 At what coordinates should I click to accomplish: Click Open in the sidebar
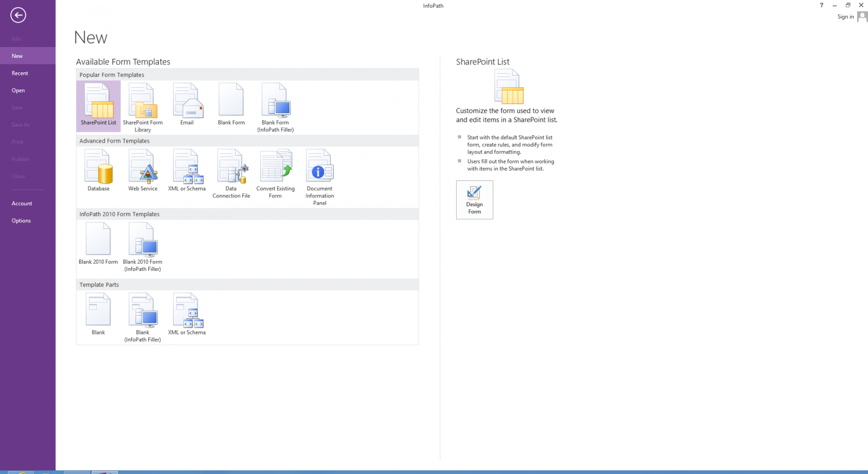(27, 90)
